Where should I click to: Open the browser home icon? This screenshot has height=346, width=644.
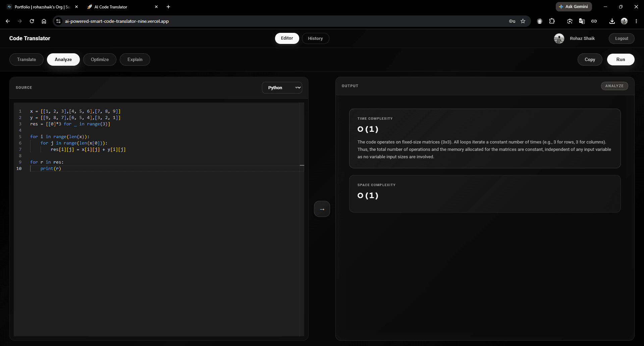(44, 21)
